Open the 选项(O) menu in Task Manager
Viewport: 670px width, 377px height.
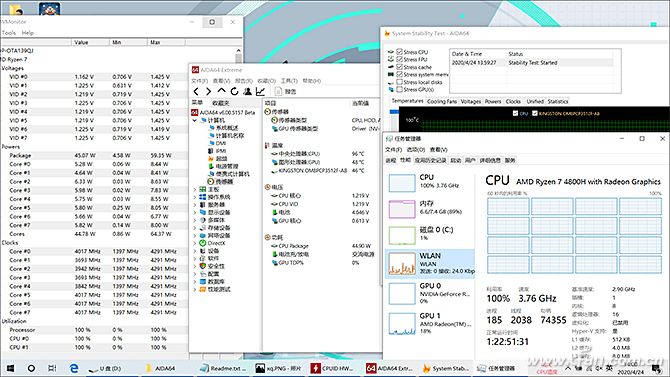click(x=415, y=149)
